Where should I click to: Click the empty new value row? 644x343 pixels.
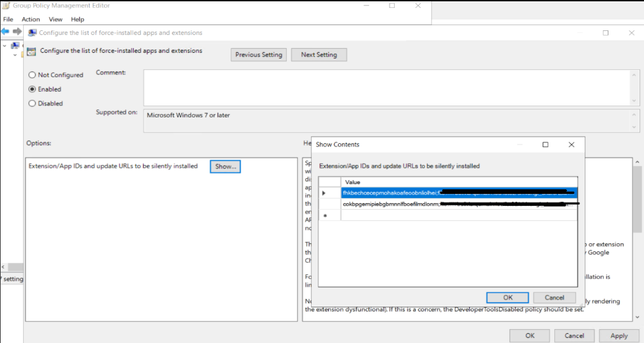[459, 215]
